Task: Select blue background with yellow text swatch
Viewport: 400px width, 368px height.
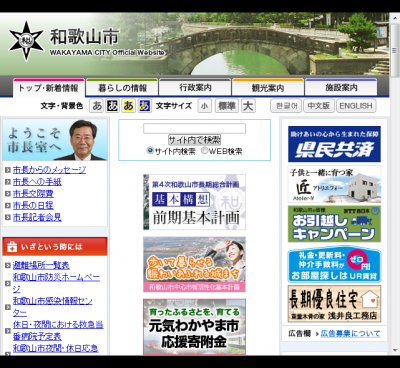Action: click(x=144, y=106)
